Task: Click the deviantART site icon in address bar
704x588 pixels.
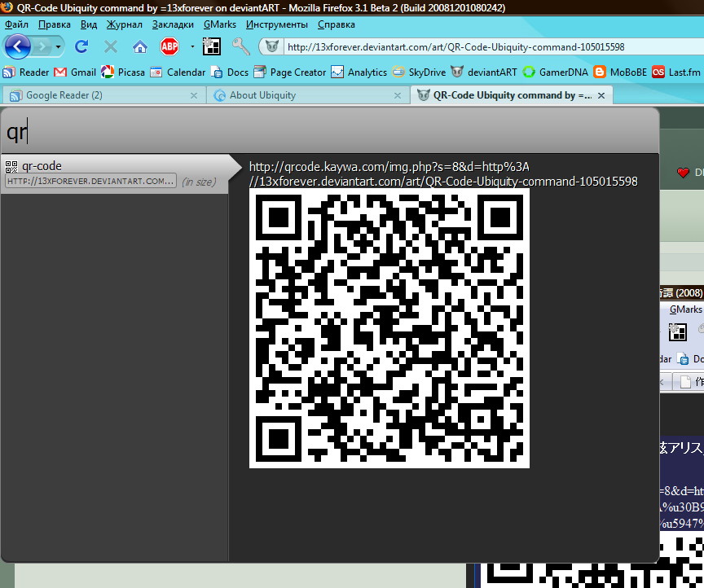Action: [x=271, y=46]
